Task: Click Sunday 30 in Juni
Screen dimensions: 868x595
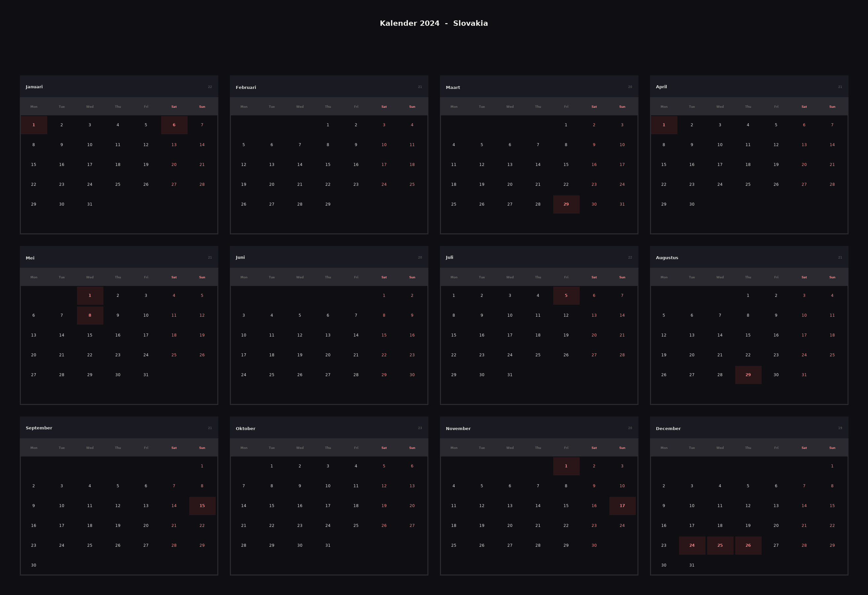Action: [x=412, y=375]
